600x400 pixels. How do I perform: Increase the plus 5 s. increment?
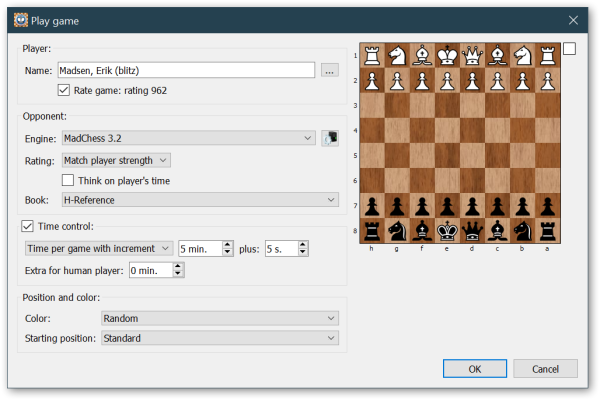(303, 245)
